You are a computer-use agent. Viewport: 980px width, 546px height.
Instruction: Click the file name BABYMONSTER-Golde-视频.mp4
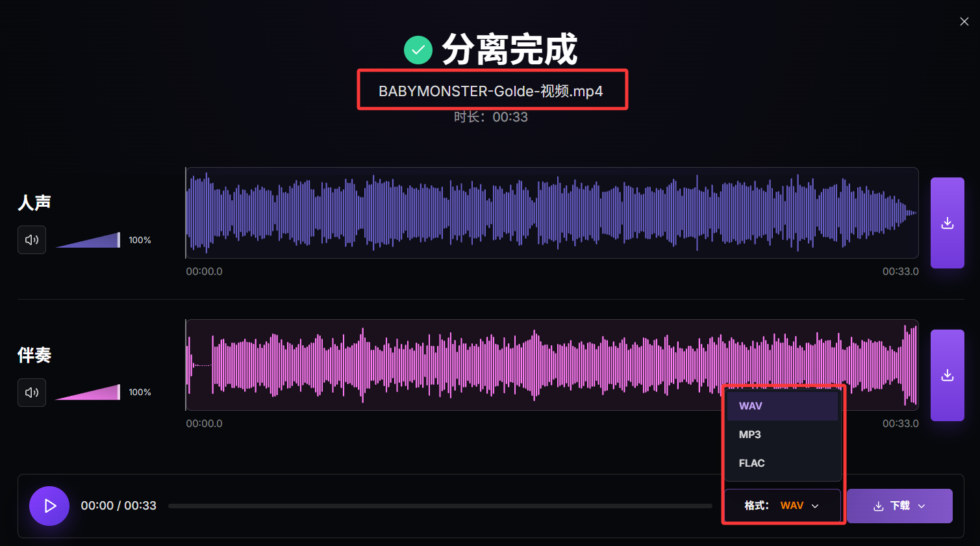click(x=491, y=91)
